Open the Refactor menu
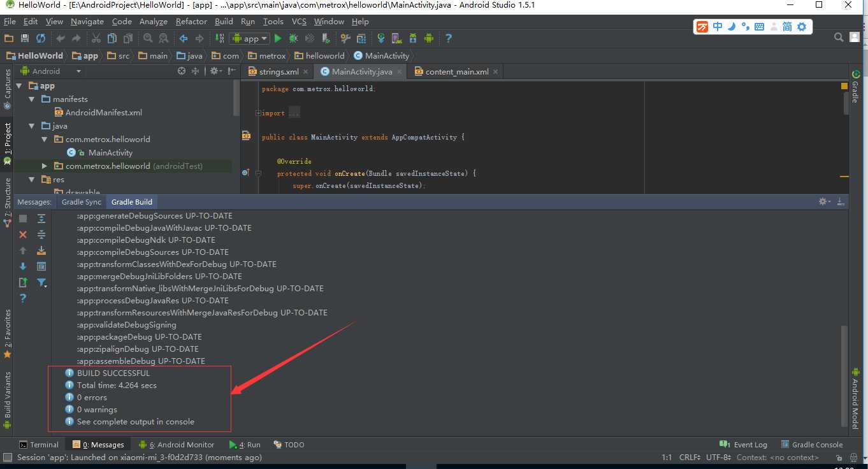The width and height of the screenshot is (868, 469). point(191,21)
